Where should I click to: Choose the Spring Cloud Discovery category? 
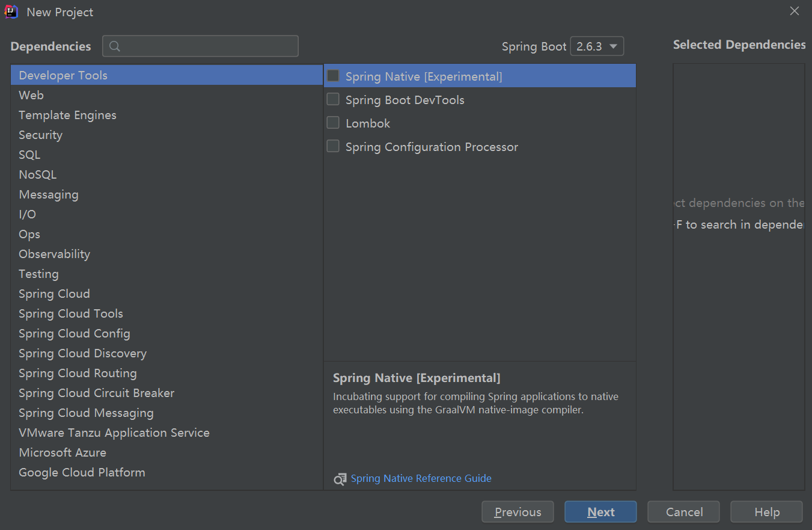(x=167, y=353)
